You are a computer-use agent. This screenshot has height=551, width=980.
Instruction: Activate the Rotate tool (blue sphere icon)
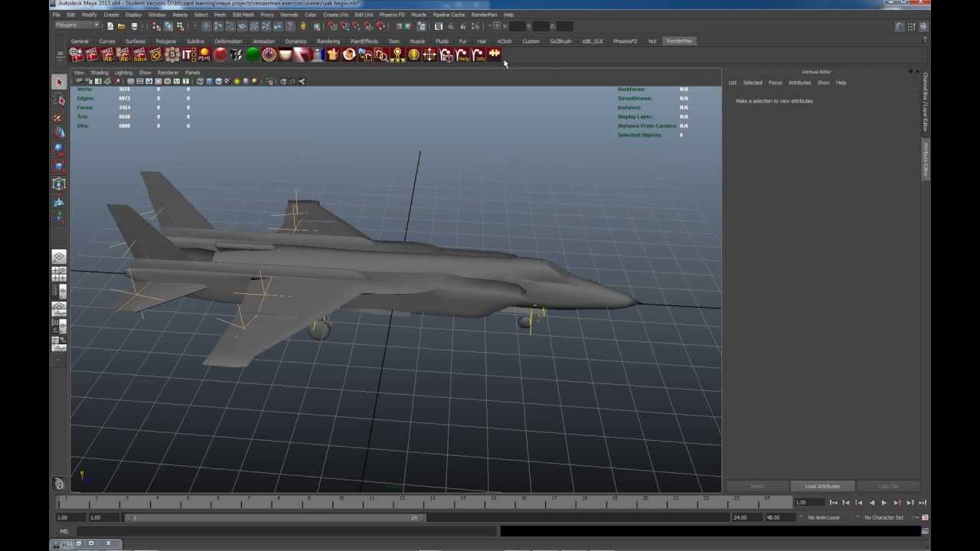[x=59, y=150]
